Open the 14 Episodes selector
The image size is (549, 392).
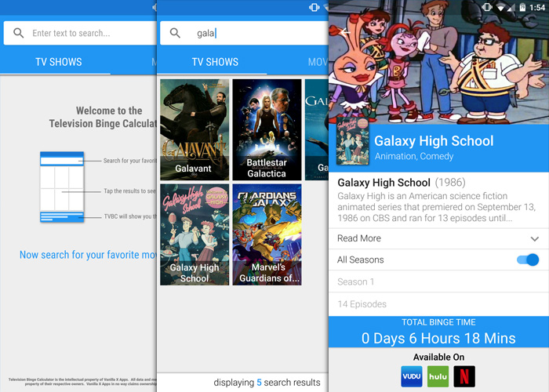(x=438, y=304)
